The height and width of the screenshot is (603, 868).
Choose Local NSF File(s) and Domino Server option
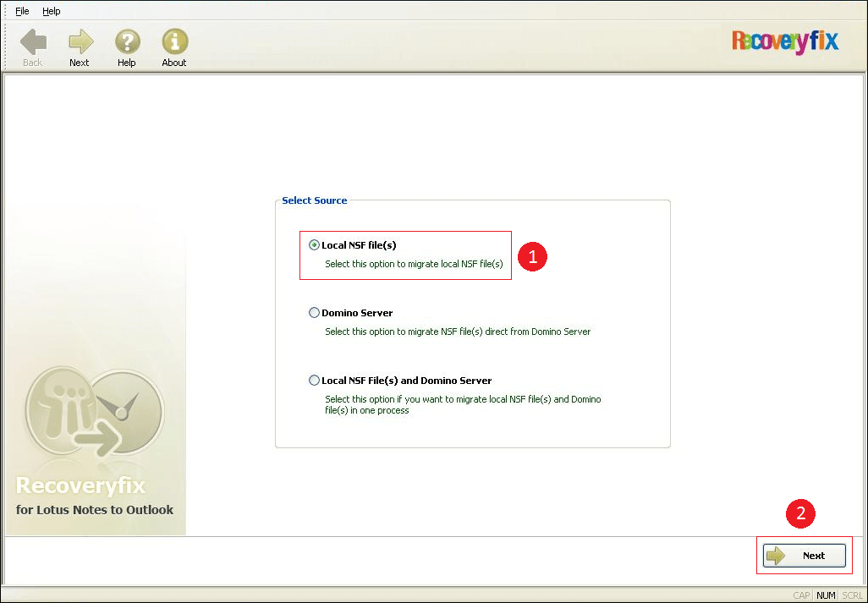coord(314,380)
